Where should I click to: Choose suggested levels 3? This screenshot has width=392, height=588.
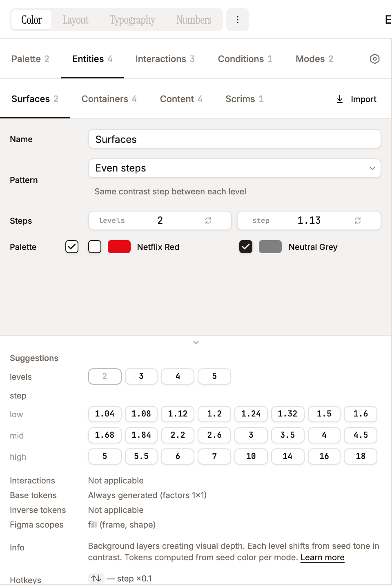(141, 376)
